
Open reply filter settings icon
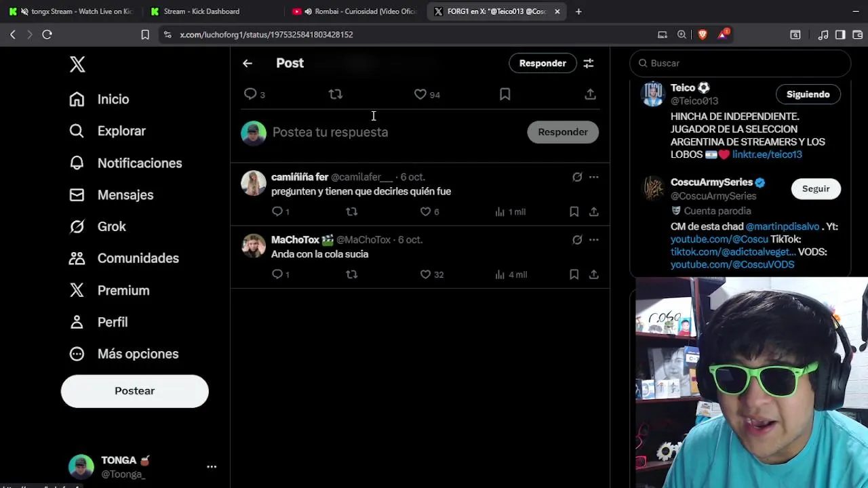click(x=589, y=63)
